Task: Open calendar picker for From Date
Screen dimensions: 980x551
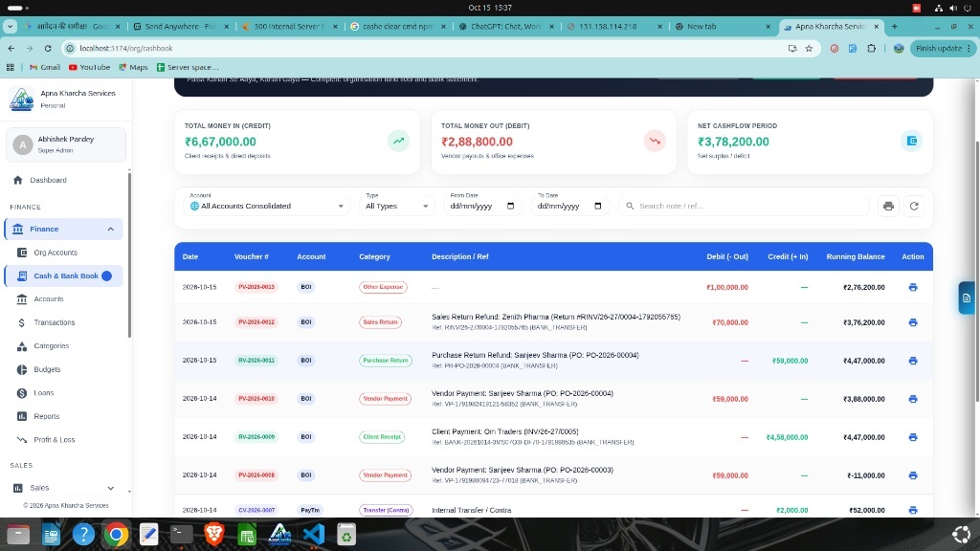Action: coord(510,207)
